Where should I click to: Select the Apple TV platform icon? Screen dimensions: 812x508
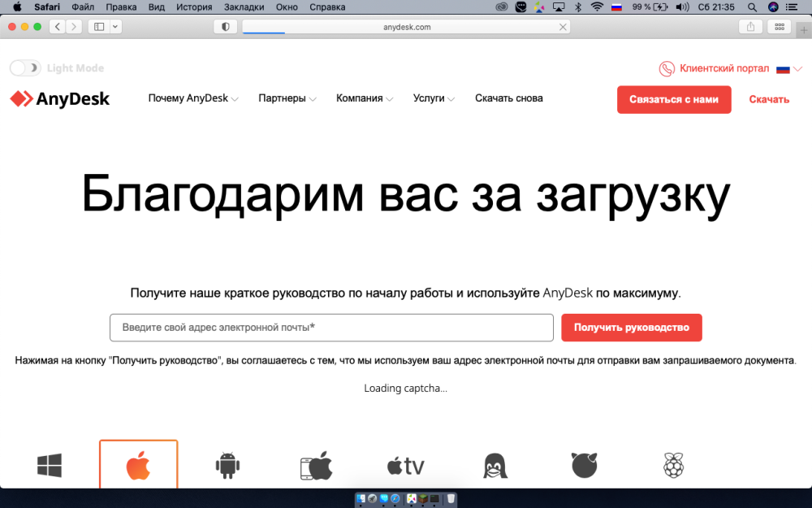[x=405, y=466]
